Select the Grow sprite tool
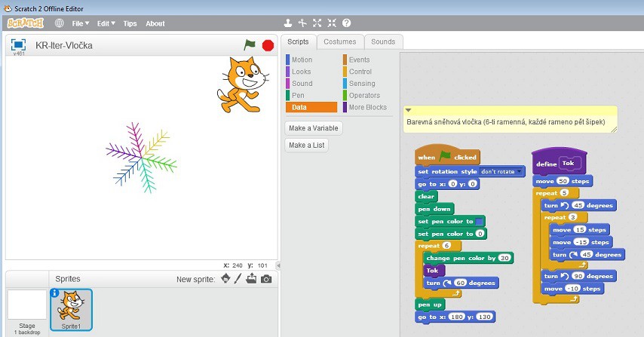644x337 pixels. [x=317, y=23]
